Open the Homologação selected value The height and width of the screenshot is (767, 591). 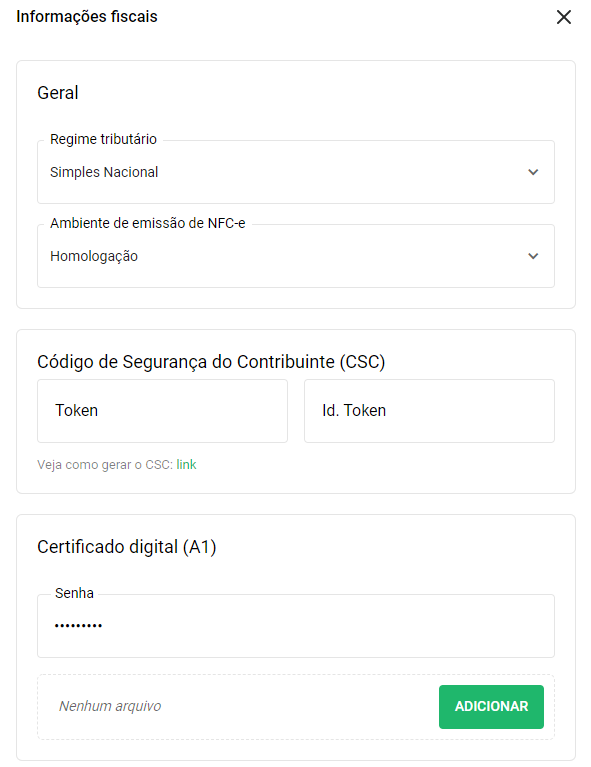click(x=94, y=256)
